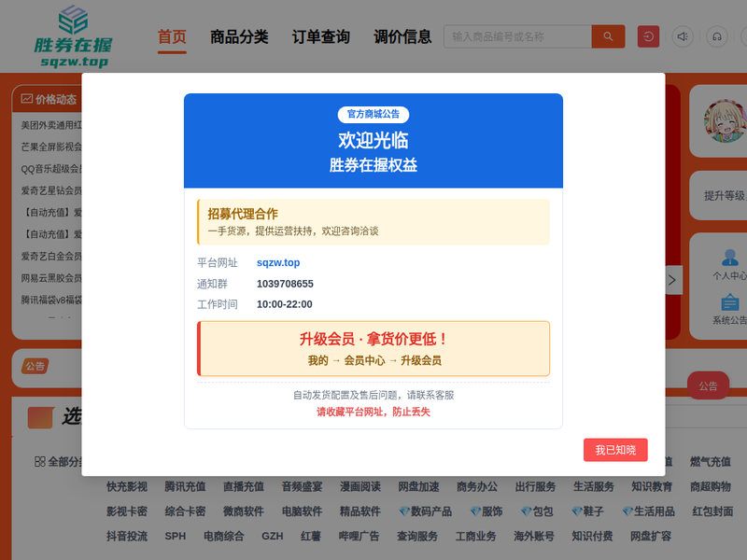Open 系统公告 briefcase icon

point(730,302)
